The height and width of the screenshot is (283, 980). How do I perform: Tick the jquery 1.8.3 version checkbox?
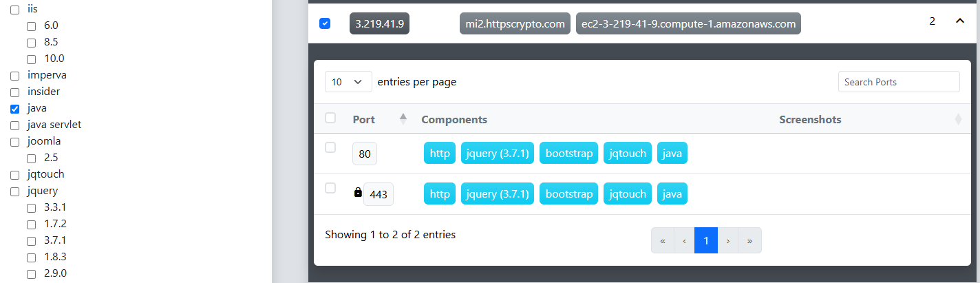32,258
